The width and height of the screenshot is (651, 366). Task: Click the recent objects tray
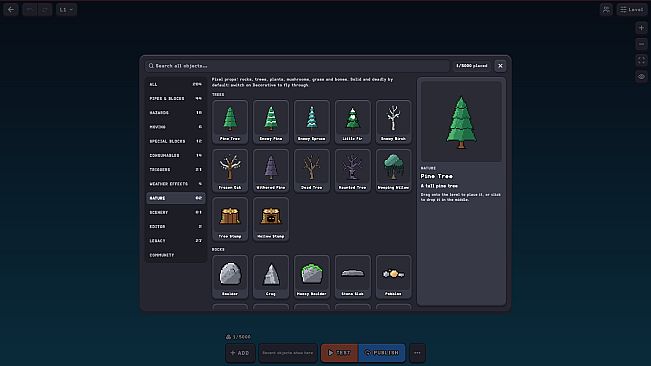(x=288, y=353)
